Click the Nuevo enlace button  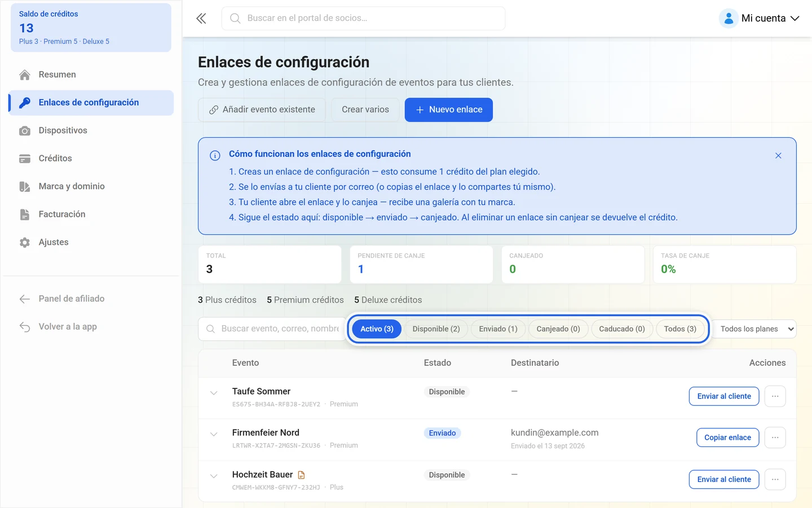[x=449, y=110]
